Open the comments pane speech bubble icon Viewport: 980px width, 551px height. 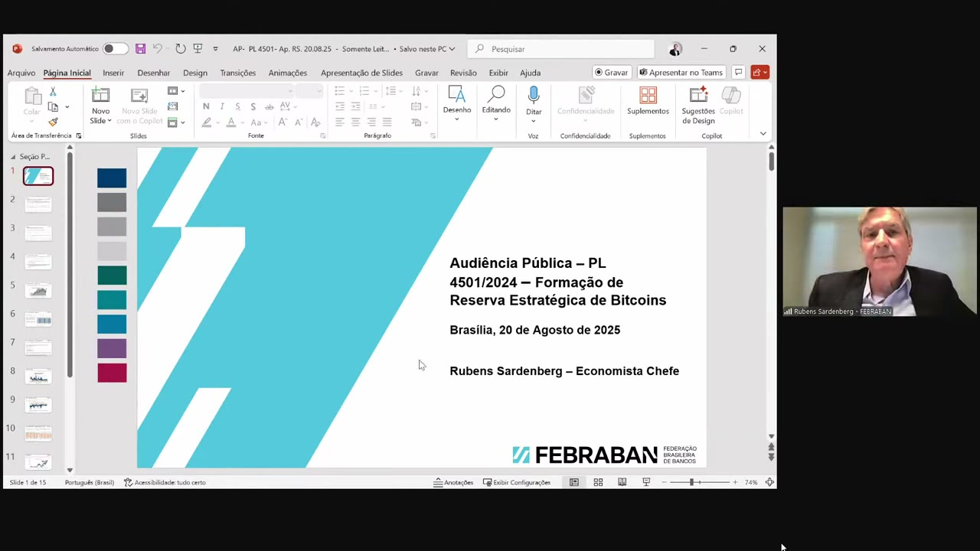coord(738,72)
